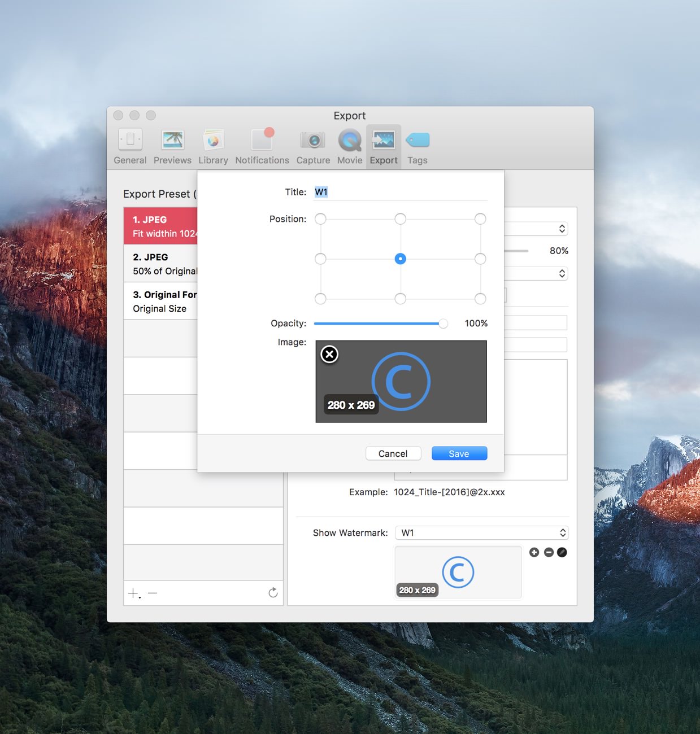Edit the watermark Title field

401,192
